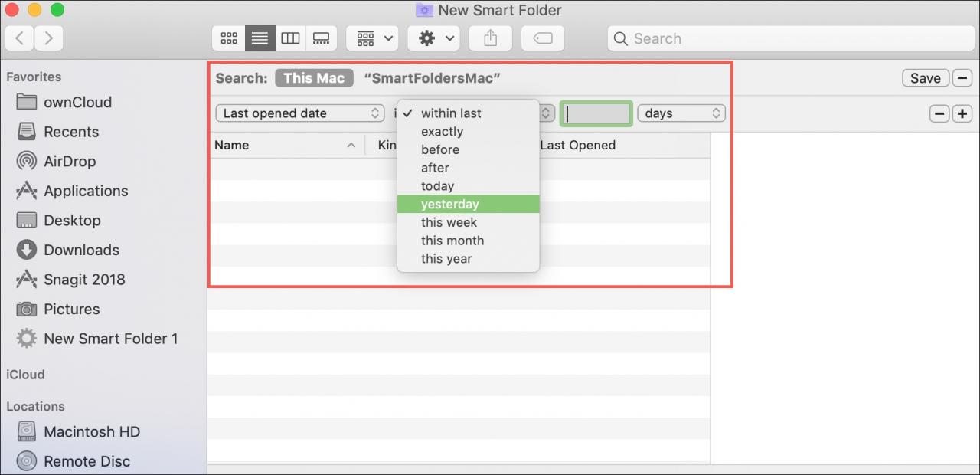This screenshot has width=980, height=475.
Task: Choose "this week" from the menu
Action: (x=469, y=222)
